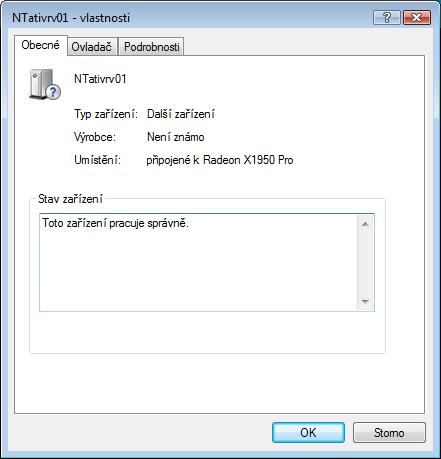
Task: Click the 'připojené k Radeon X1950 Pro' location
Action: pos(220,160)
